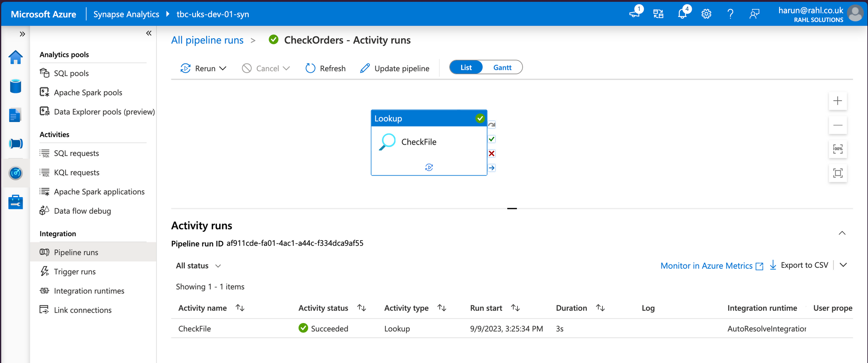The image size is (868, 363).
Task: Fit pipeline canvas to screen
Action: (x=838, y=173)
